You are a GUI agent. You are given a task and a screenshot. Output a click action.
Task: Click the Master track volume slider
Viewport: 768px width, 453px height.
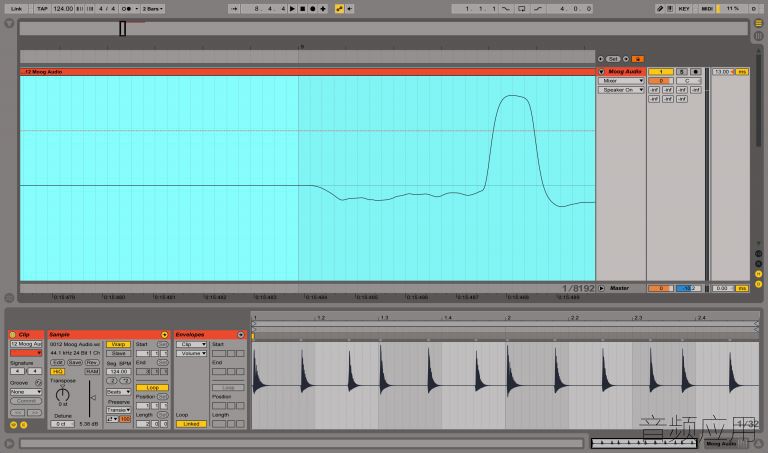click(x=661, y=288)
